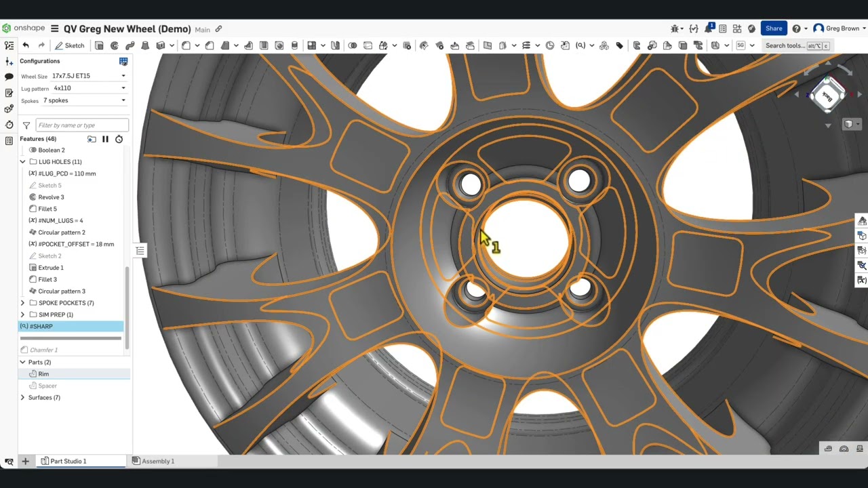The height and width of the screenshot is (488, 868).
Task: Select the Boolean 2 feature
Action: click(52, 150)
